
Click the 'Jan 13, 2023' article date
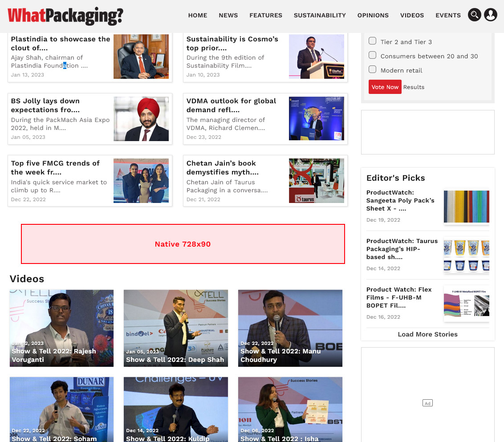pyautogui.click(x=27, y=75)
